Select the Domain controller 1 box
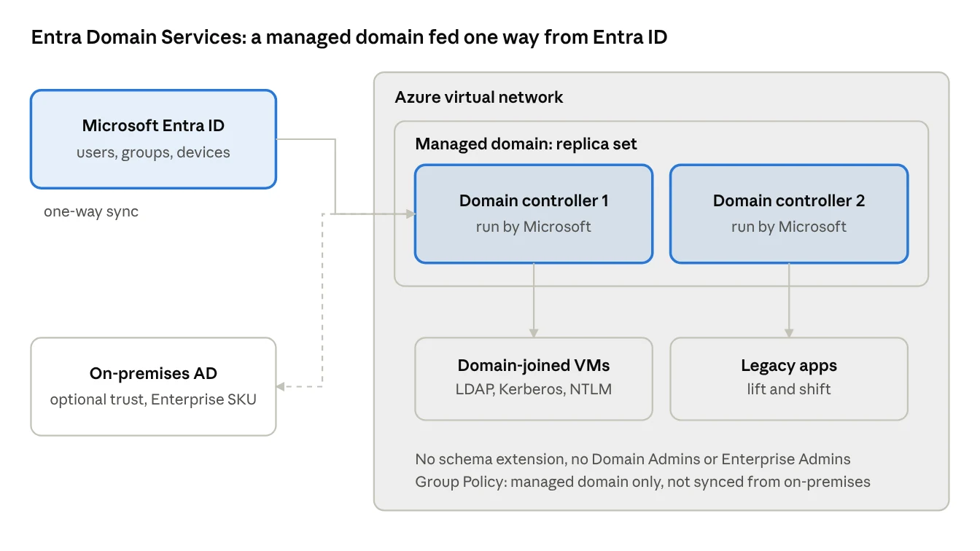 click(534, 214)
